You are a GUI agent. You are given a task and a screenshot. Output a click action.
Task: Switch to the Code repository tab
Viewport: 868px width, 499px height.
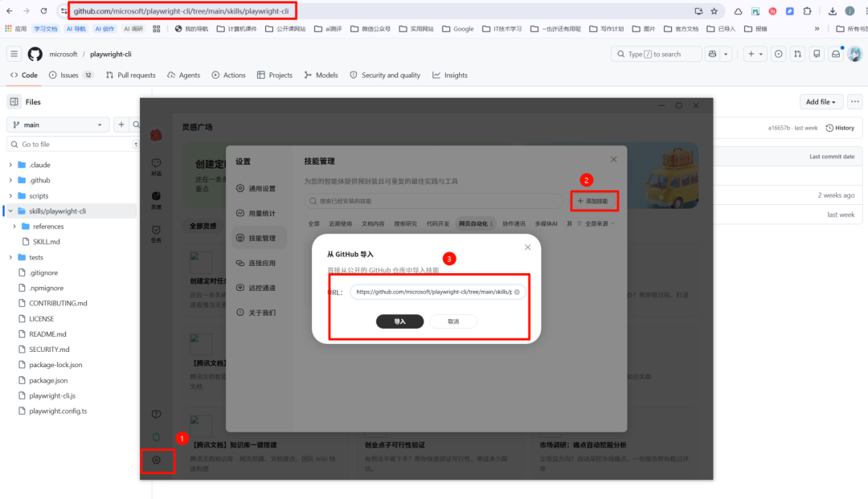pos(24,76)
